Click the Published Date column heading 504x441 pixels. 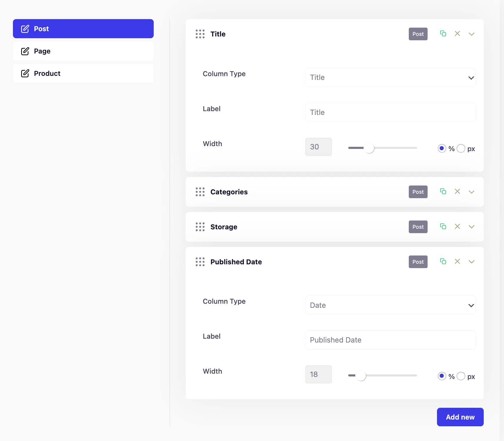pyautogui.click(x=236, y=262)
